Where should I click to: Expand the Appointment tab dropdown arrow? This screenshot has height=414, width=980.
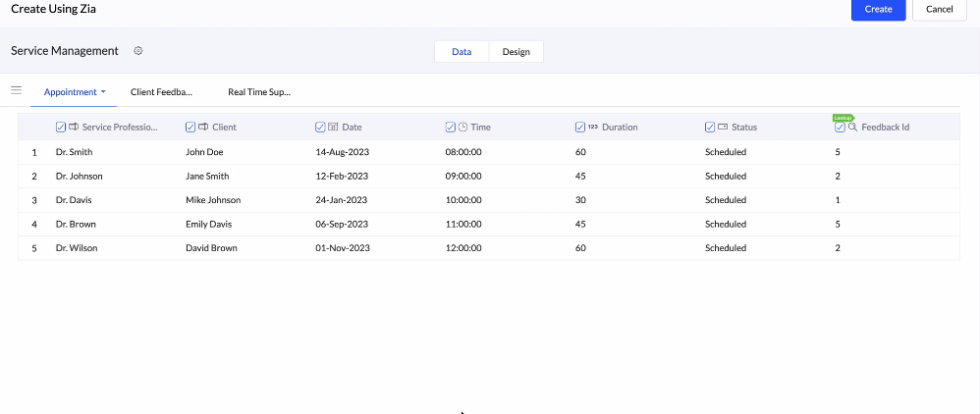[x=103, y=91]
